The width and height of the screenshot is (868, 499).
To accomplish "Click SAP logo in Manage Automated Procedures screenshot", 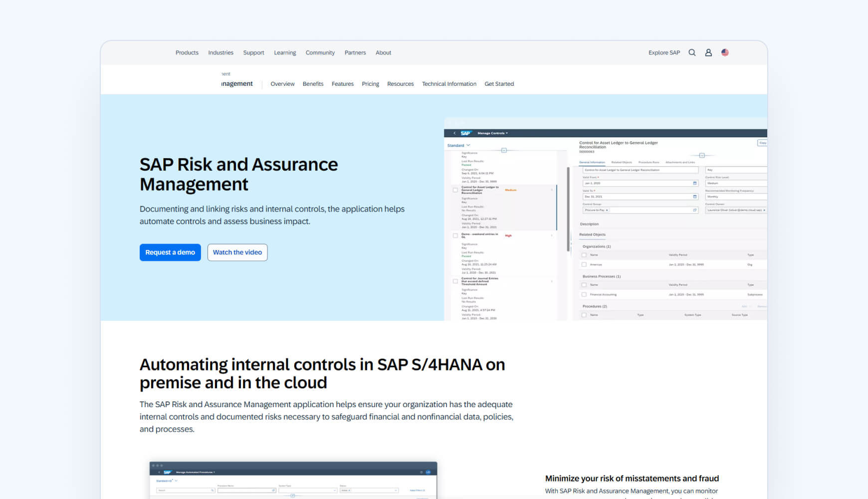I will coord(167,472).
